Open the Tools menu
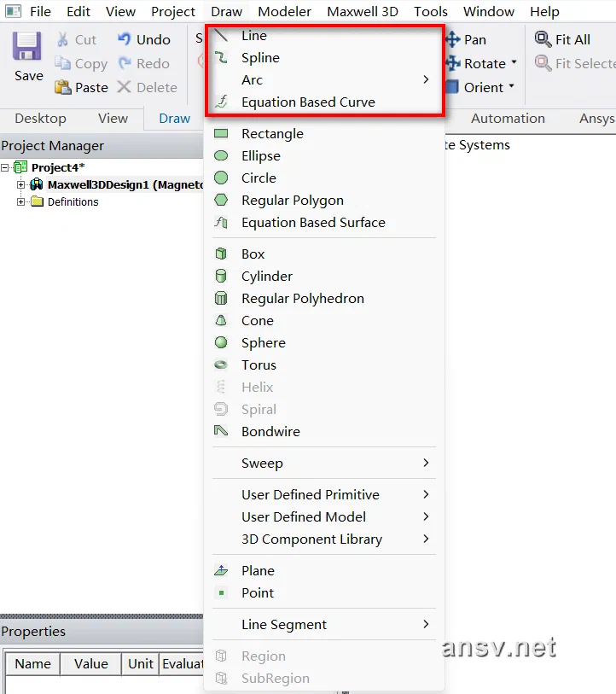This screenshot has width=616, height=694. (431, 11)
